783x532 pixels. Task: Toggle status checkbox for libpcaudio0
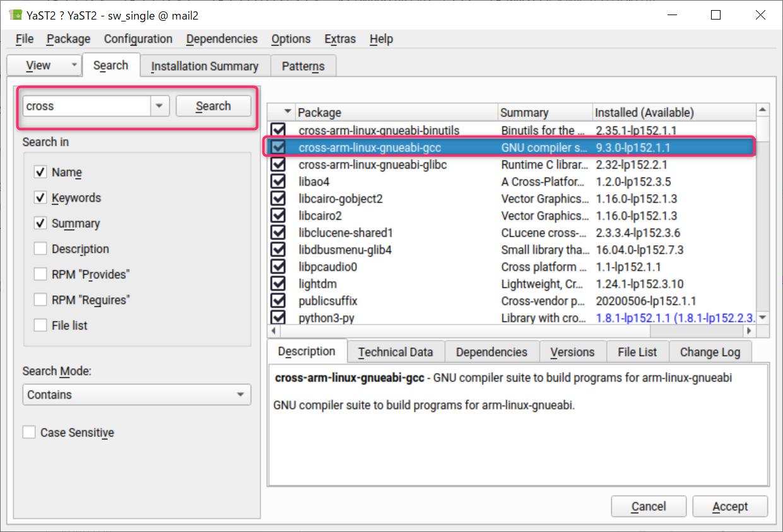tap(278, 266)
